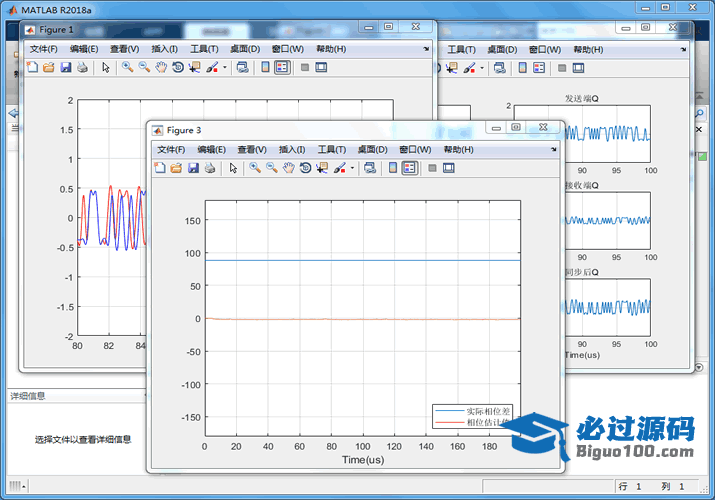Screen dimensions: 715x500
Task: Select the Pan hand tool in Figure 3
Action: coord(288,168)
